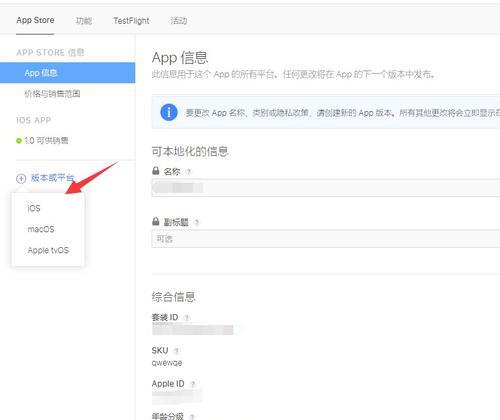The width and height of the screenshot is (500, 420).
Task: Choose macOS from the platform popup
Action: click(41, 229)
